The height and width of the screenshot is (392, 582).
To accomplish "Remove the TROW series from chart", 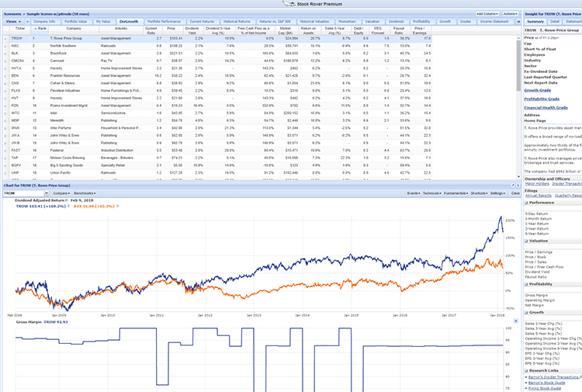I will [68, 206].
